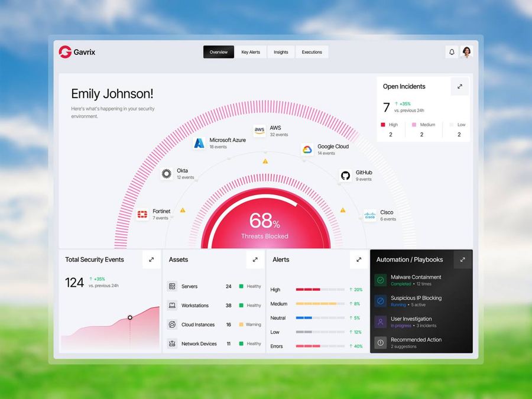The height and width of the screenshot is (399, 532).
Task: Open the GitHub events icon
Action: tap(345, 176)
